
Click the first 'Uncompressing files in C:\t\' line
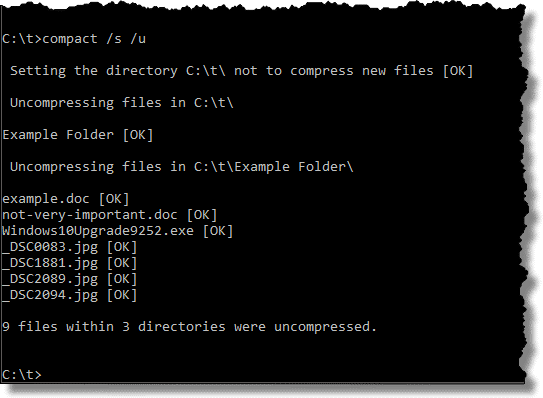(122, 103)
